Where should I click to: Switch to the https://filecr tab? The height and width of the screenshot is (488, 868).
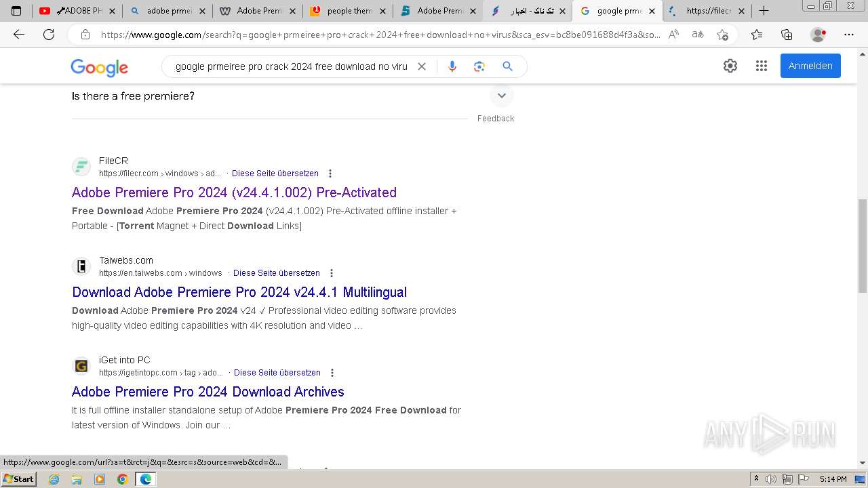tap(708, 11)
